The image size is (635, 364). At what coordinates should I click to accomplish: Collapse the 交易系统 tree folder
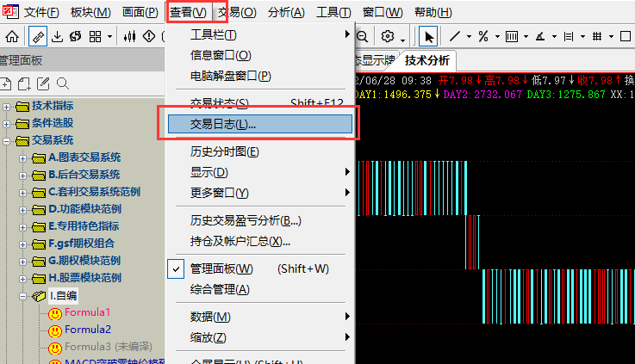(7, 140)
